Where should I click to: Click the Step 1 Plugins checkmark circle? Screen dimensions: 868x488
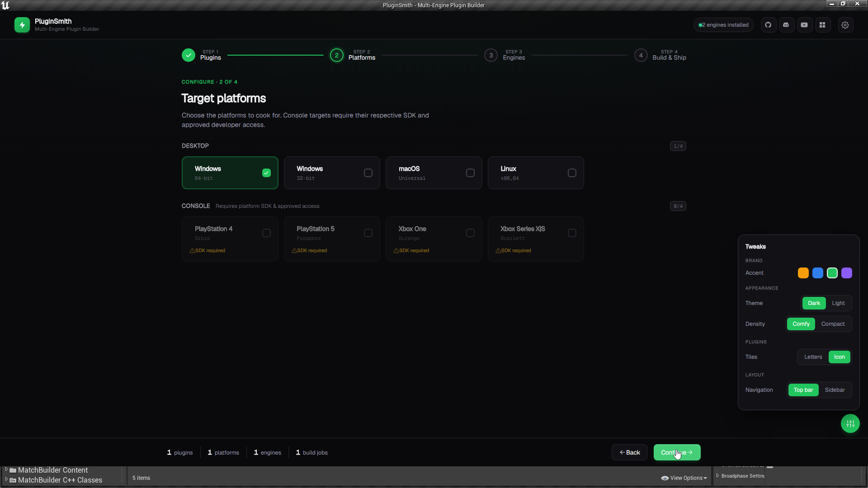tap(189, 55)
